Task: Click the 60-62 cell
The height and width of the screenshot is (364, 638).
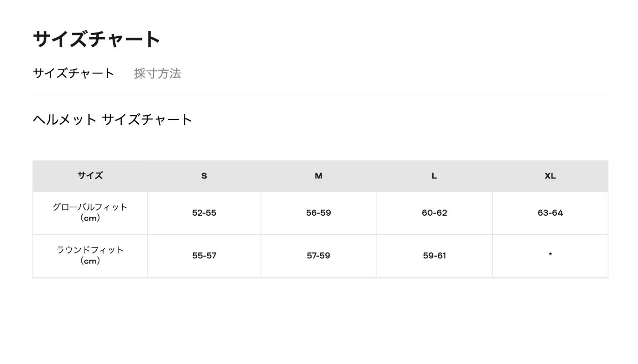Action: [434, 213]
